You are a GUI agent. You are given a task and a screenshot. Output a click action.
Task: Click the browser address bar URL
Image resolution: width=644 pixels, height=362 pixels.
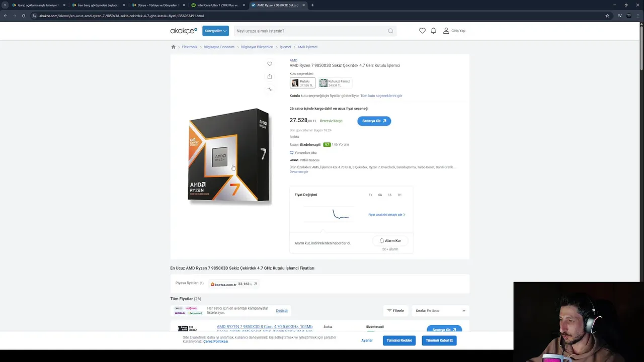121,16
